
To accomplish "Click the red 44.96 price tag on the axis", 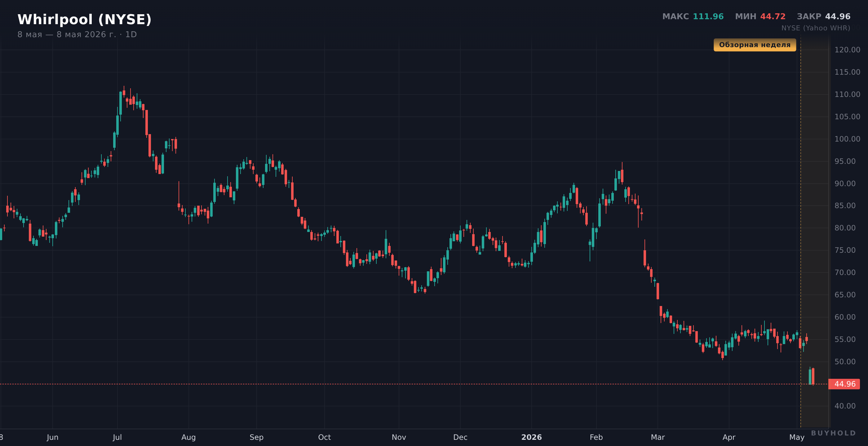I will pos(844,384).
